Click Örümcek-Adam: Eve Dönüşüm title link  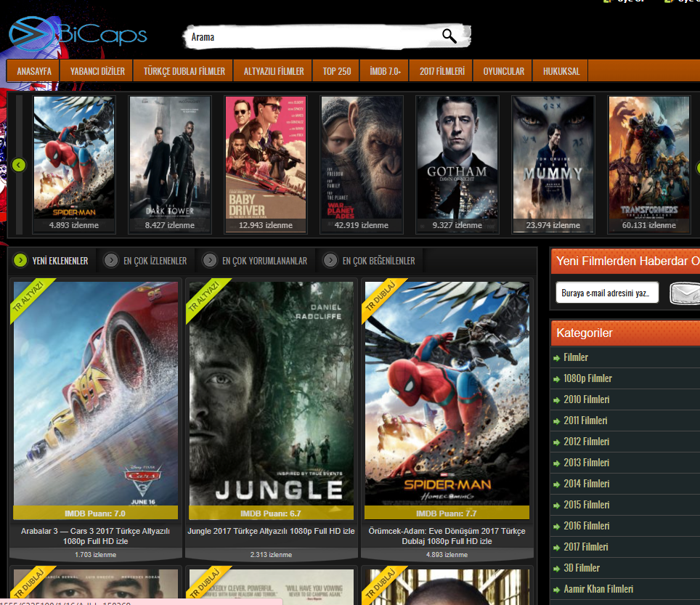[x=447, y=536]
